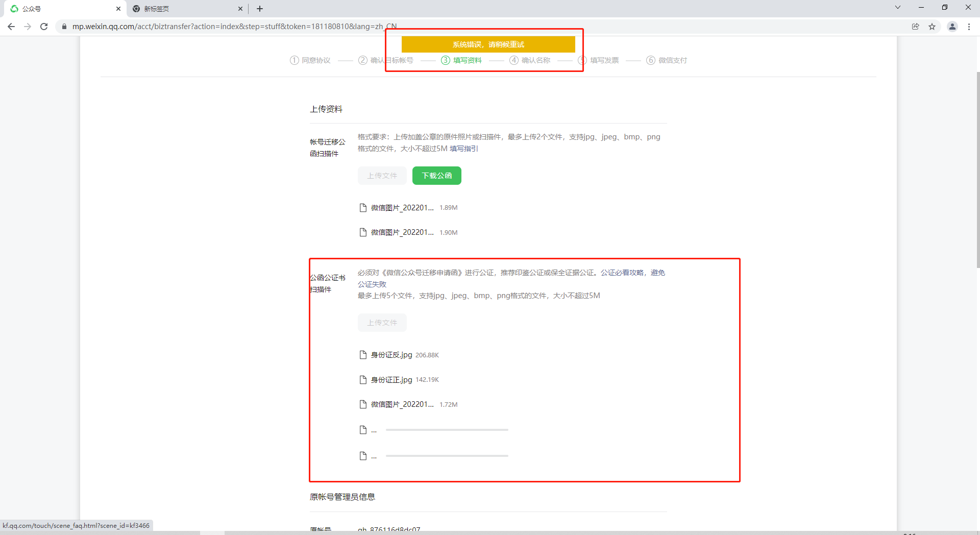Click the 206.88K file size text
Image resolution: width=980 pixels, height=535 pixels.
[x=427, y=355]
